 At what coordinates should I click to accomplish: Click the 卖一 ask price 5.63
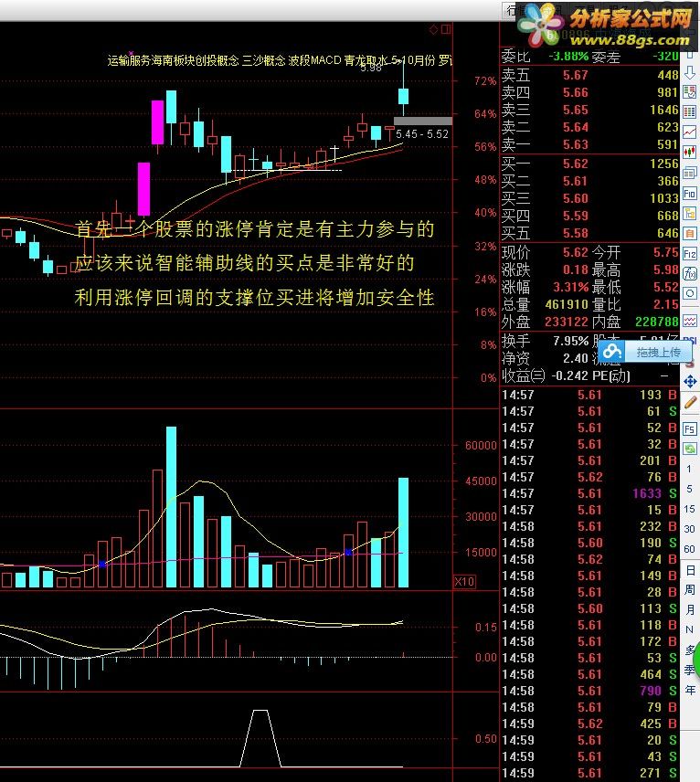(576, 144)
